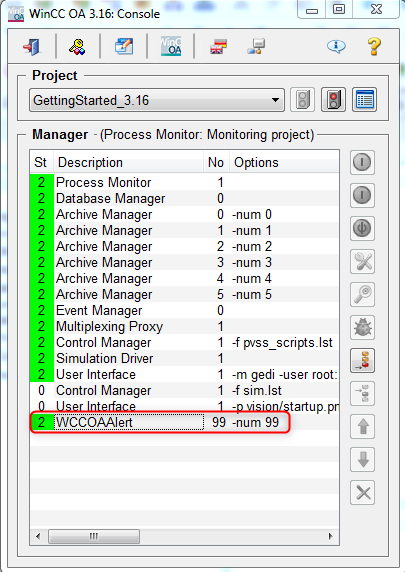The image size is (405, 572).
Task: Select the Simulation Driver row
Action: 185,358
